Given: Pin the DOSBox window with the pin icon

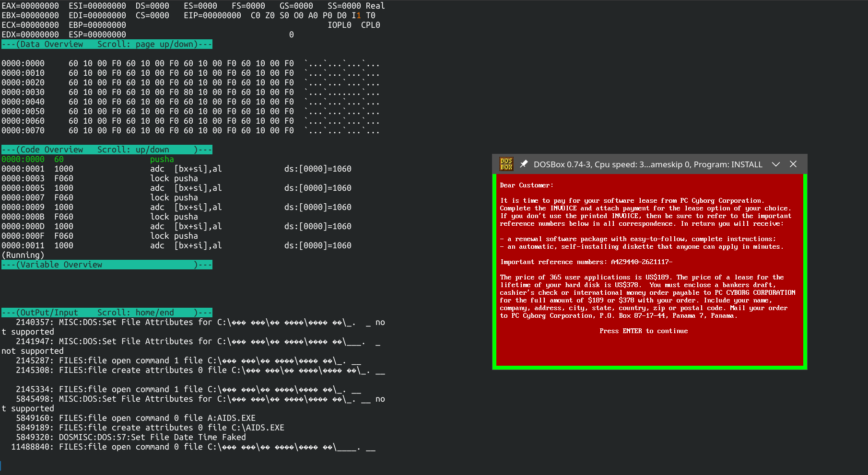Looking at the screenshot, I should tap(524, 164).
